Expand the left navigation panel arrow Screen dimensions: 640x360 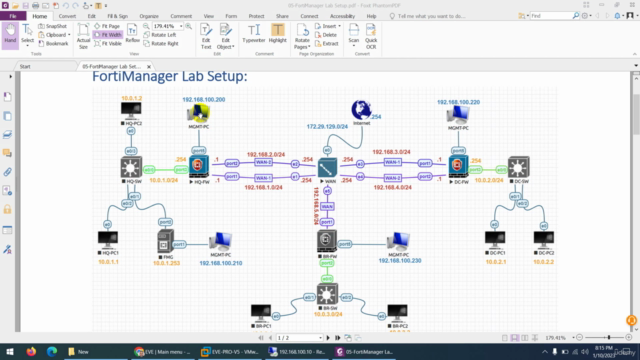10,76
